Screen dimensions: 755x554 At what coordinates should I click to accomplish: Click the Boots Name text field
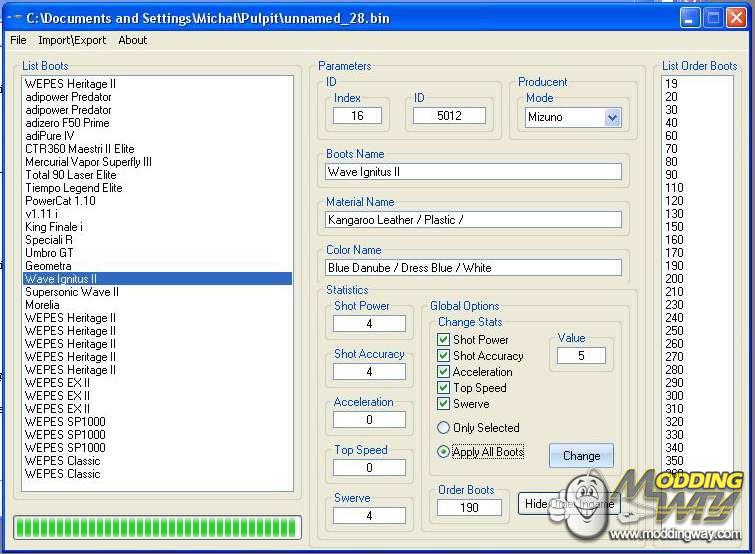point(473,172)
